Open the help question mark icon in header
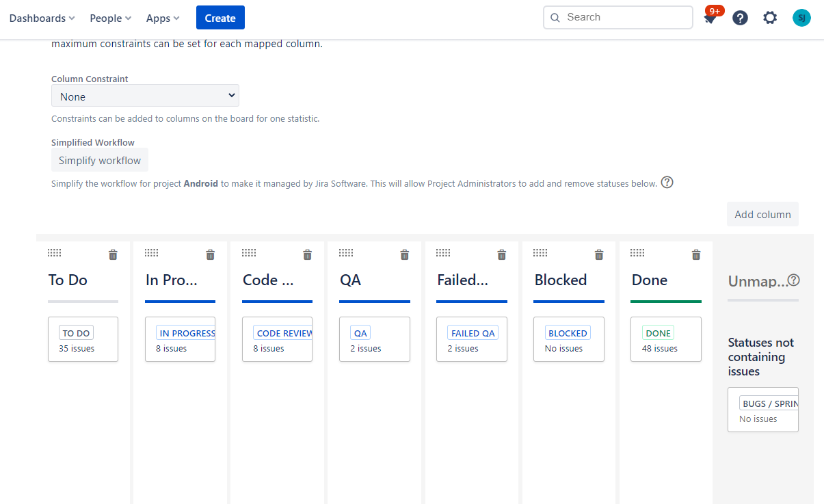The image size is (824, 504). tap(740, 18)
